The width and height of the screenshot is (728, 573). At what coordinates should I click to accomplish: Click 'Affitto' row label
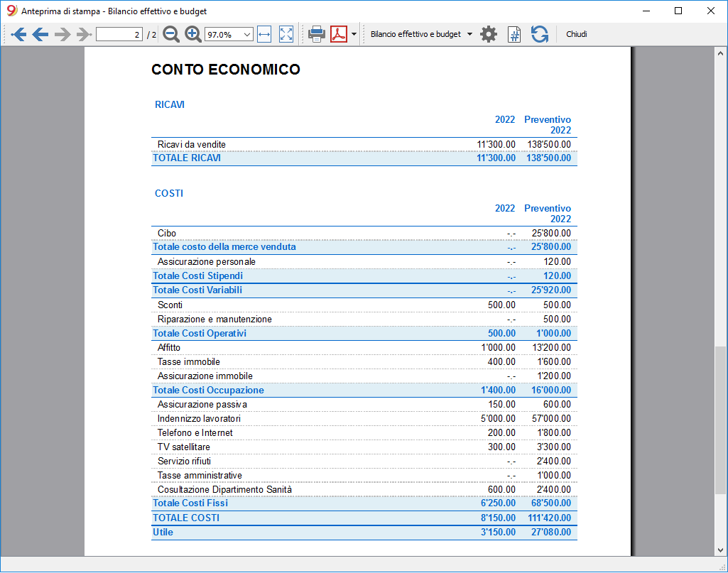pyautogui.click(x=168, y=347)
